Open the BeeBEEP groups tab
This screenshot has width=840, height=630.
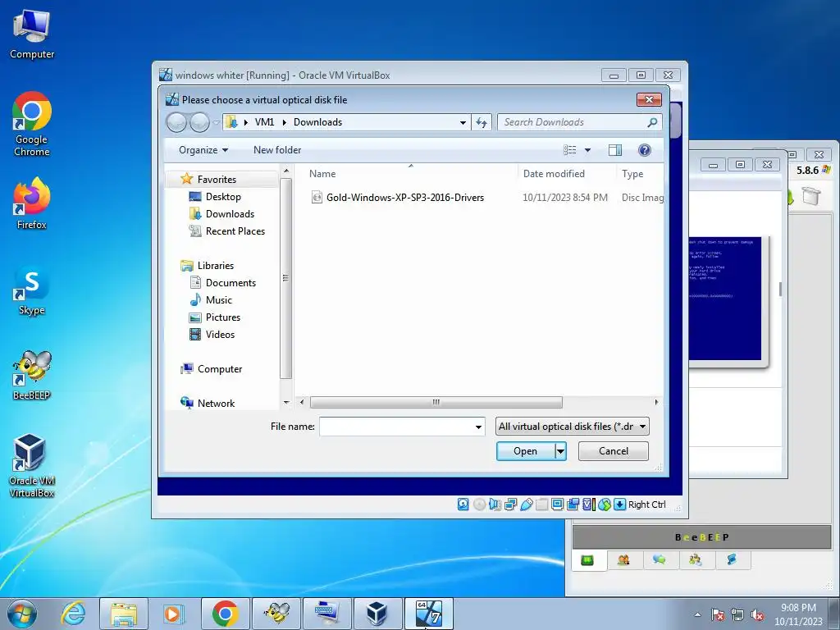click(696, 560)
